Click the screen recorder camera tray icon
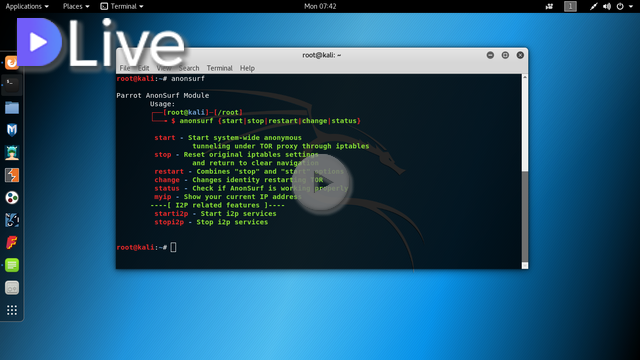The height and width of the screenshot is (360, 640). [x=549, y=6]
